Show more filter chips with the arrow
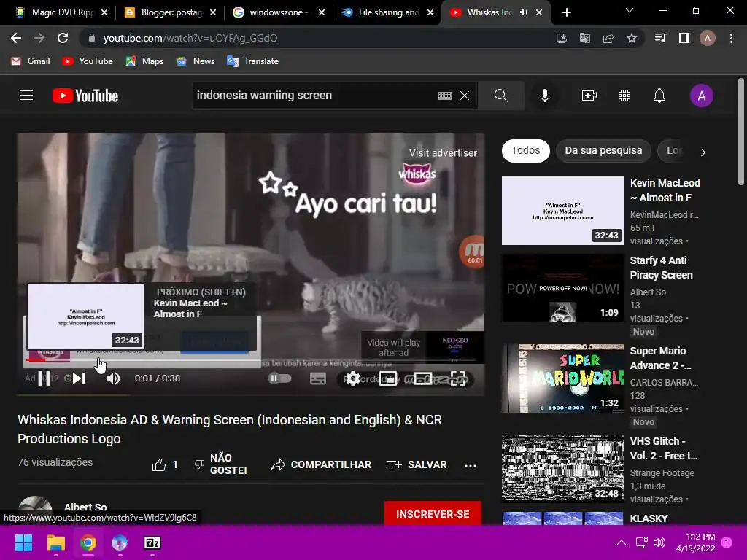The width and height of the screenshot is (747, 560). (x=703, y=152)
